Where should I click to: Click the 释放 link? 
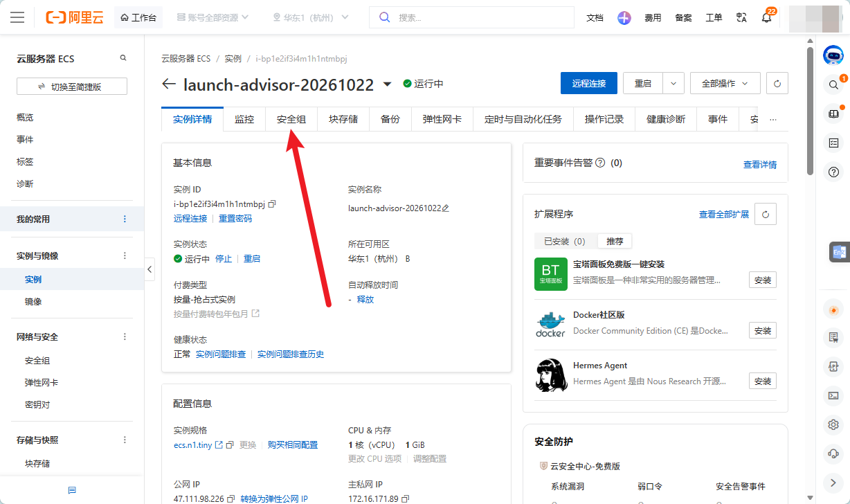[365, 299]
